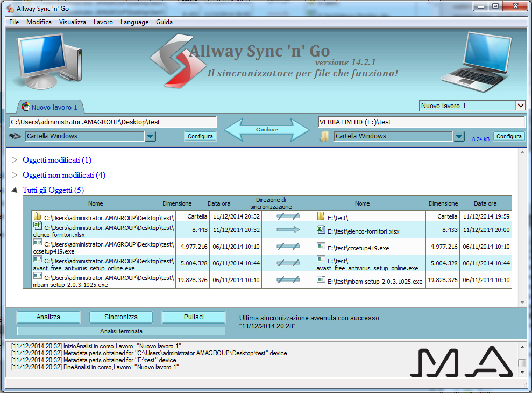Image resolution: width=532 pixels, height=393 pixels.
Task: Open the Language menu
Action: (134, 22)
